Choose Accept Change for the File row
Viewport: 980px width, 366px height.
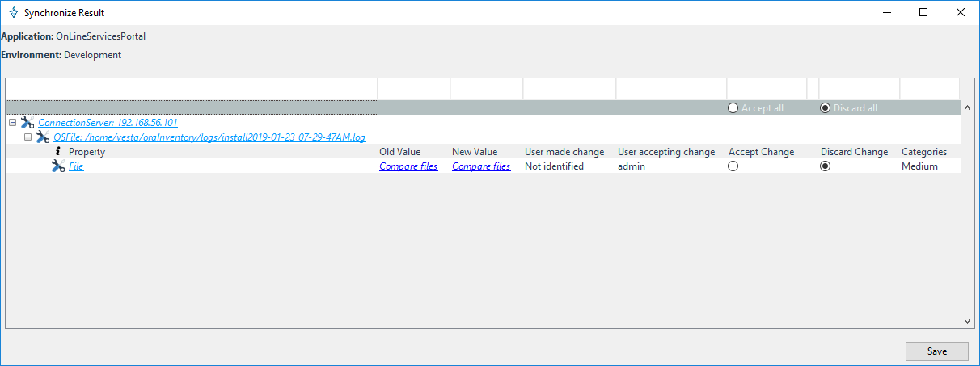point(733,166)
